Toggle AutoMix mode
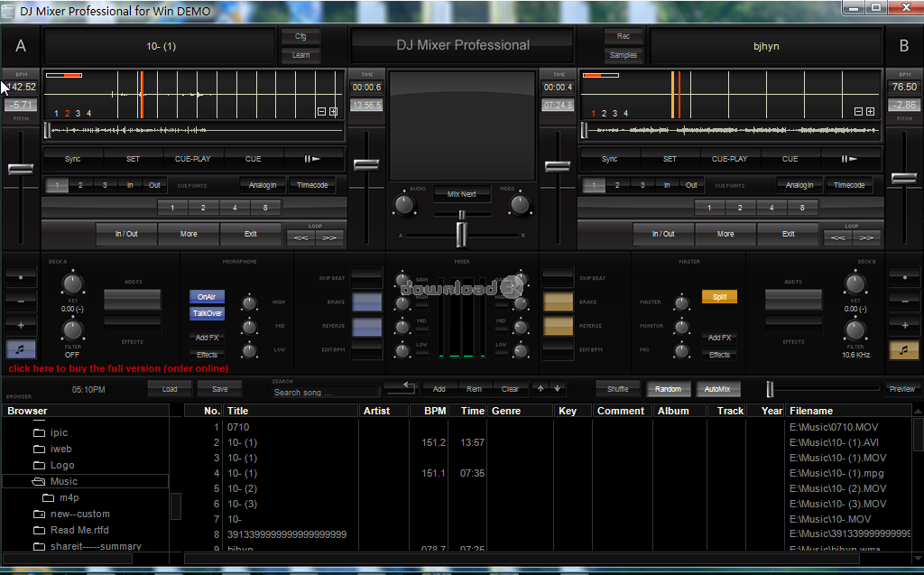Image resolution: width=924 pixels, height=575 pixels. click(717, 389)
